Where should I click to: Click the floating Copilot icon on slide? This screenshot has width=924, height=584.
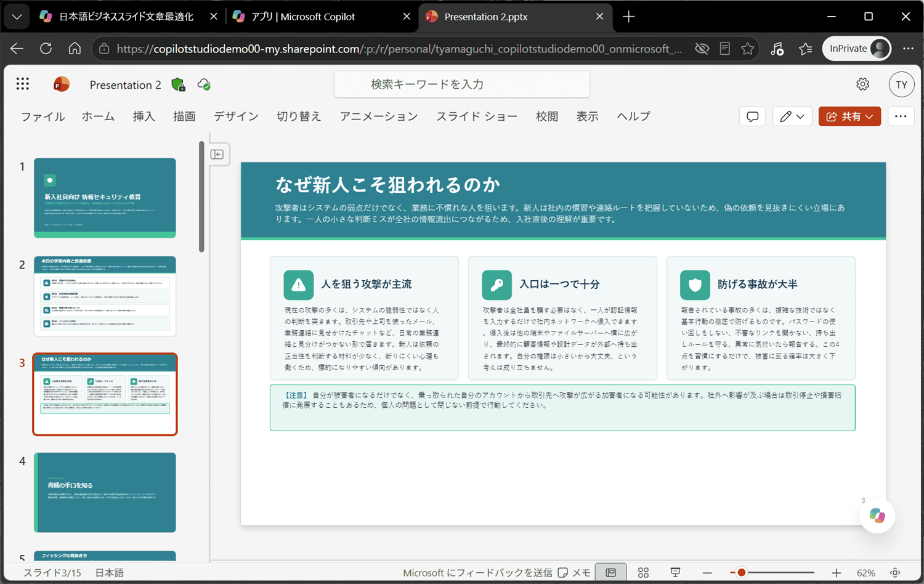877,516
